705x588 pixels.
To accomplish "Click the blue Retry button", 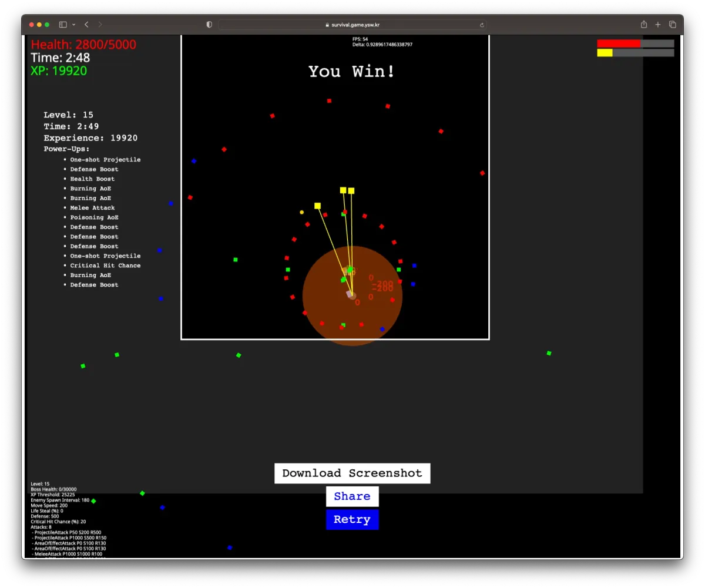I will pos(352,519).
